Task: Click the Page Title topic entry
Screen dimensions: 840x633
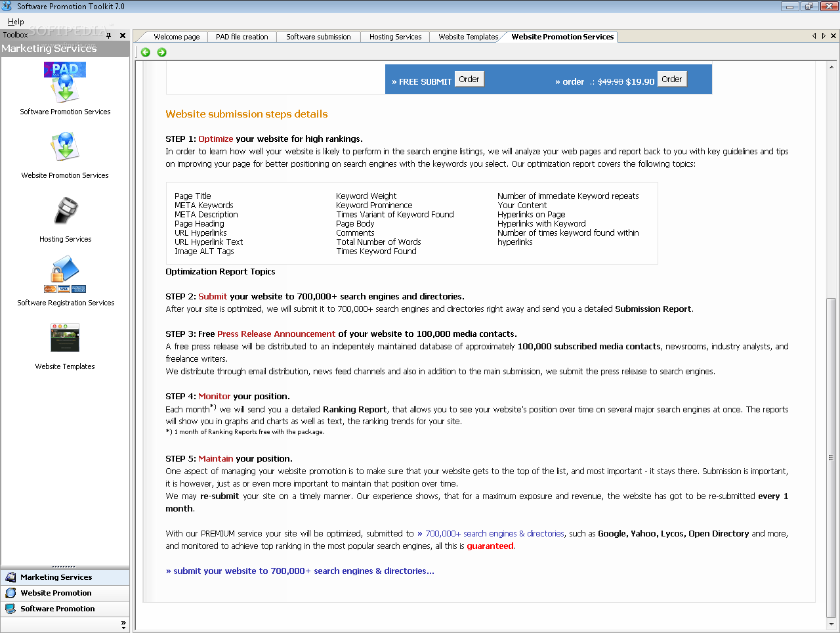Action: click(193, 196)
